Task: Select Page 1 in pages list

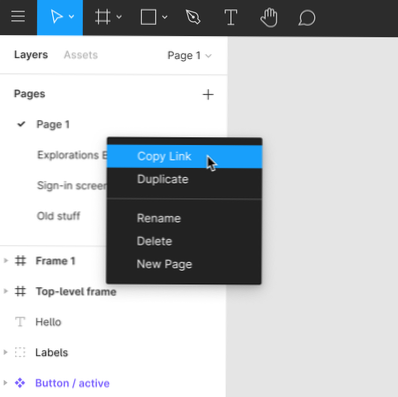Action: 53,124
